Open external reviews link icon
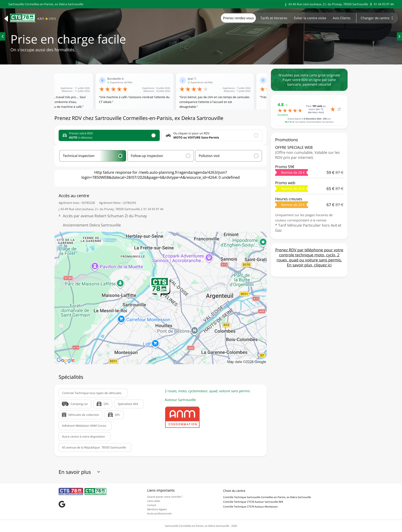402x532 pixels. pos(339,109)
